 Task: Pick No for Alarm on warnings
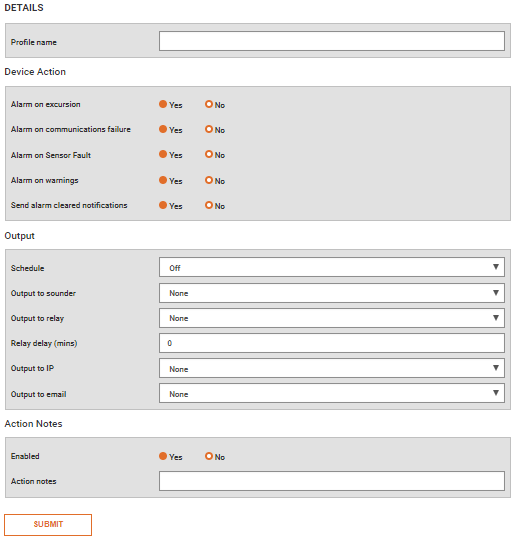click(x=209, y=180)
